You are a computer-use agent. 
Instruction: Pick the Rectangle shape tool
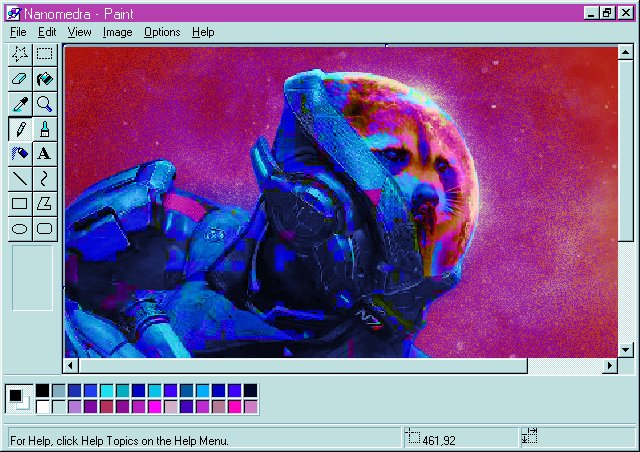tap(20, 203)
